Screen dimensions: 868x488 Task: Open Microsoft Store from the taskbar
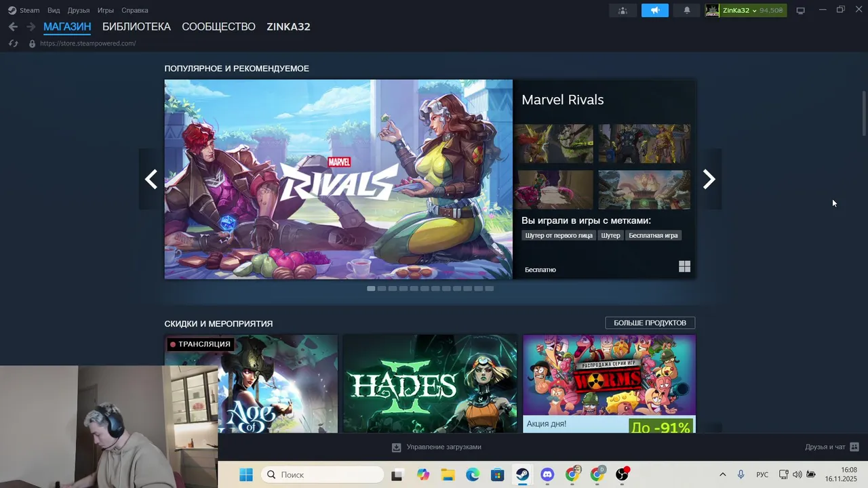click(498, 474)
